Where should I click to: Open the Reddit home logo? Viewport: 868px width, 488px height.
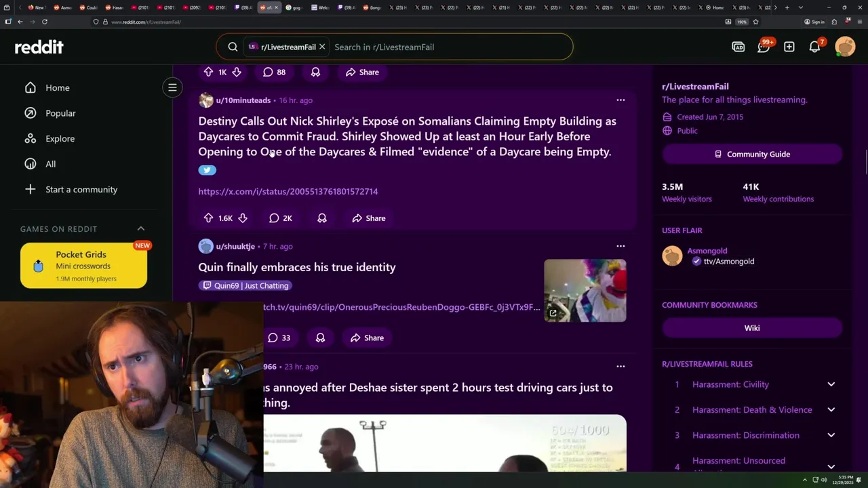click(39, 47)
